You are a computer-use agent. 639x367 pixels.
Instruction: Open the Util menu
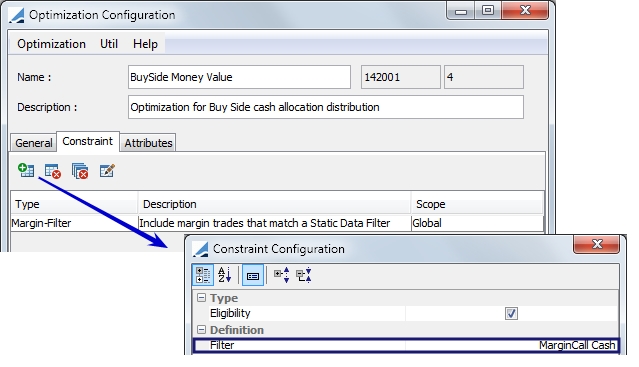point(109,44)
